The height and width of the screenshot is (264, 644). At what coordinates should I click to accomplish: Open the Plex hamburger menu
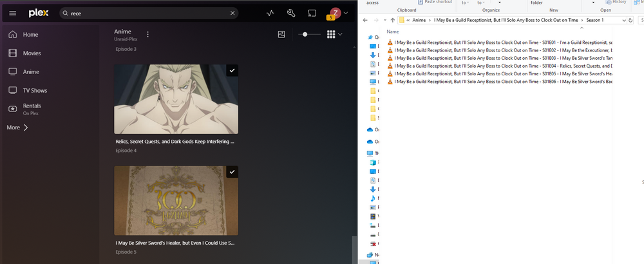pos(13,13)
